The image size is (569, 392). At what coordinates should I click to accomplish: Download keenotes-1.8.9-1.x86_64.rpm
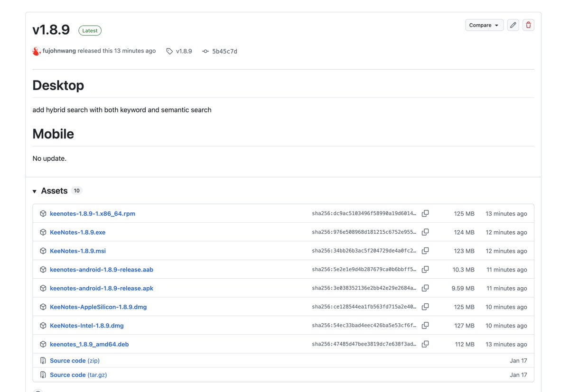click(93, 213)
